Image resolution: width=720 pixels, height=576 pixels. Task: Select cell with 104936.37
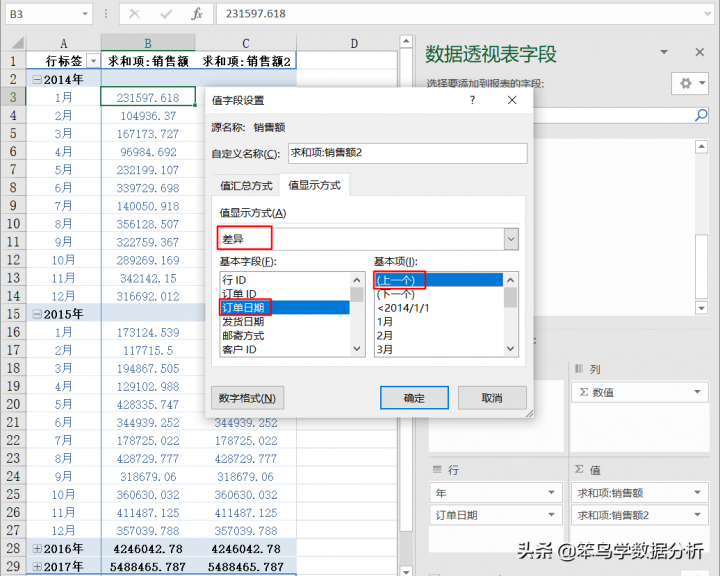148,116
